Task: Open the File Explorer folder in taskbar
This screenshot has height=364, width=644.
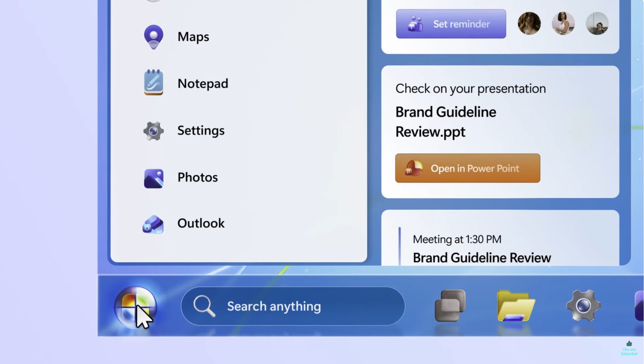Action: [515, 306]
